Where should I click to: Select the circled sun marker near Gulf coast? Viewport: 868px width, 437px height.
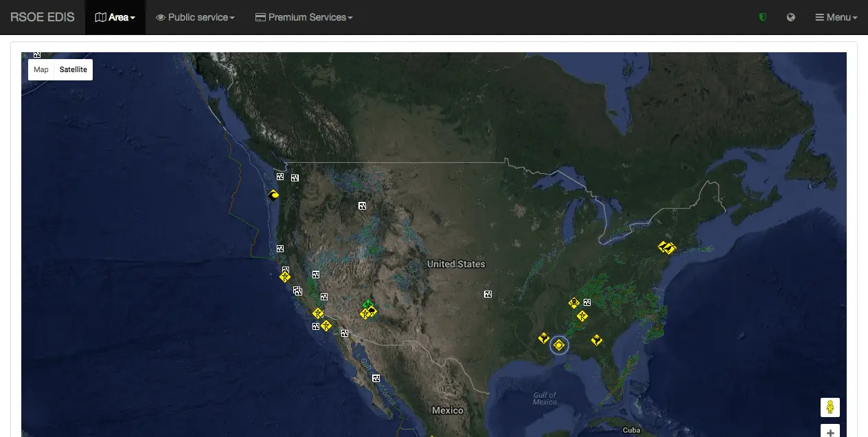point(560,345)
